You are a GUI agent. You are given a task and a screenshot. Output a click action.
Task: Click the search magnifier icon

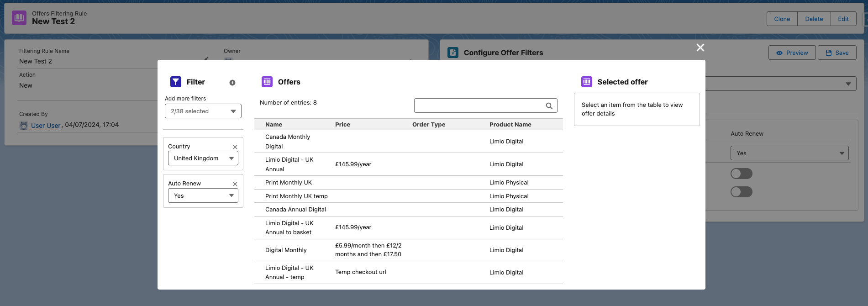(x=549, y=106)
